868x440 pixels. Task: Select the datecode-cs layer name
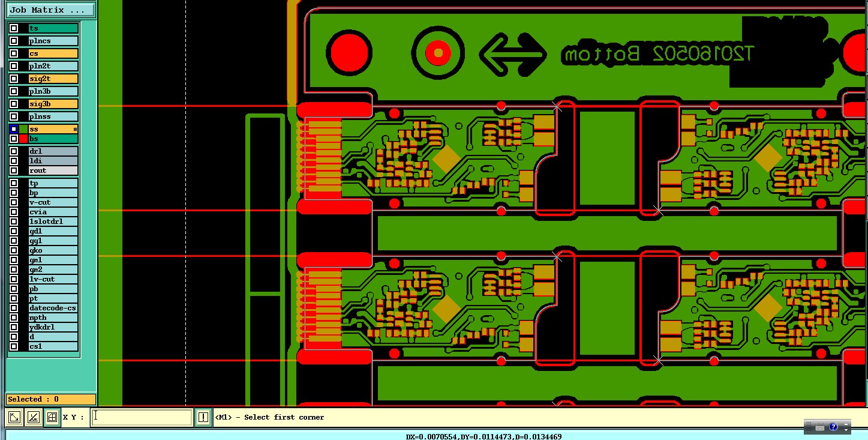[53, 308]
